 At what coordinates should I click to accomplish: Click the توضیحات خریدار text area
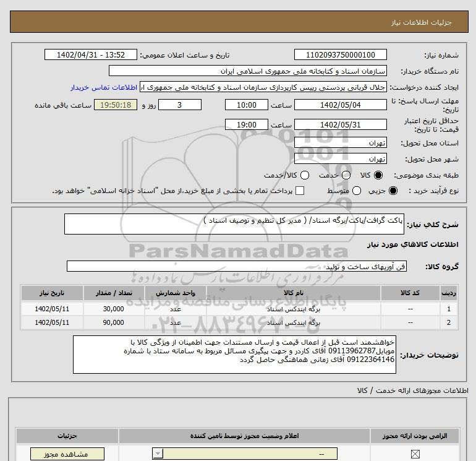click(x=234, y=355)
